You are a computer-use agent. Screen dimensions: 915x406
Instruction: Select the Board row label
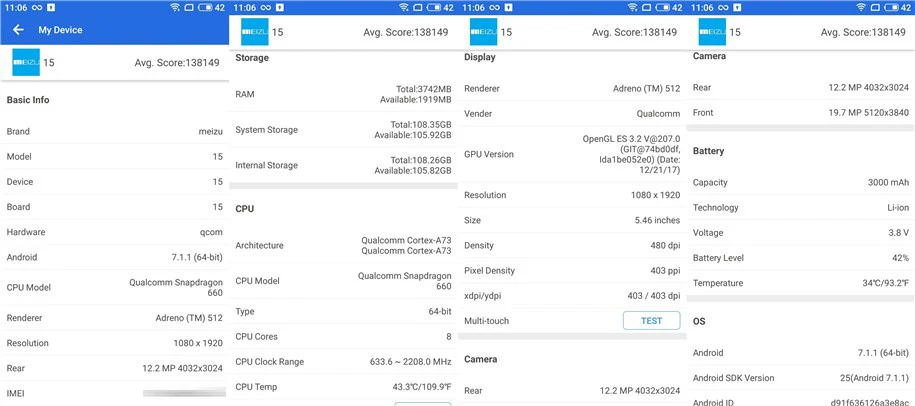click(18, 207)
